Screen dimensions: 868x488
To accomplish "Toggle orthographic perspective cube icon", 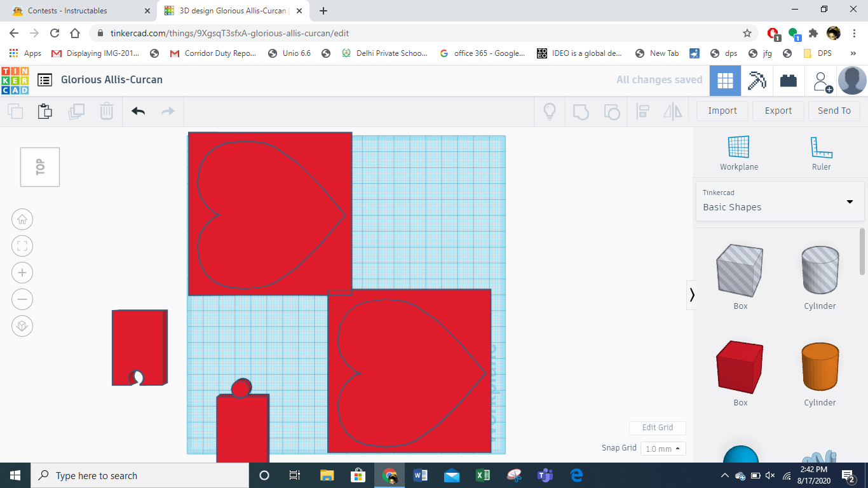I will tap(22, 326).
